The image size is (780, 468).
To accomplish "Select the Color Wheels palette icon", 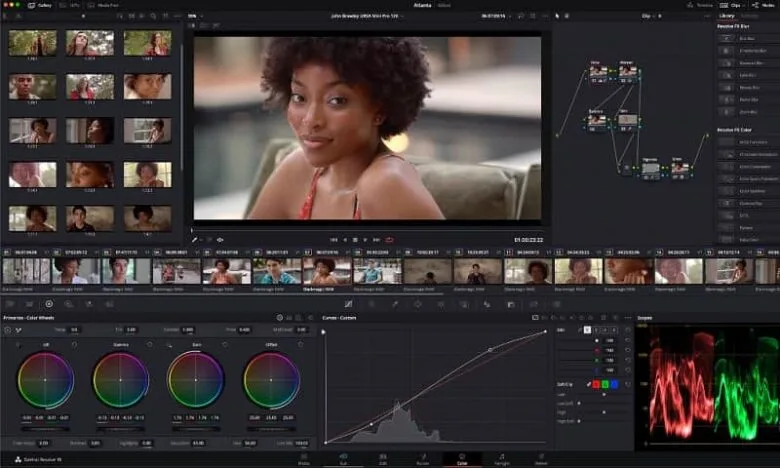I will point(49,304).
